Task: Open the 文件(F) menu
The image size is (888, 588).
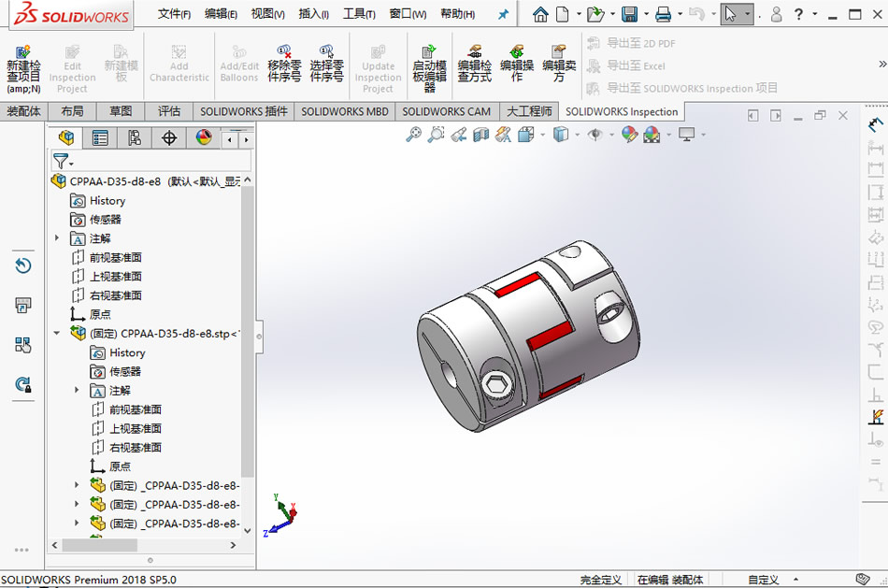Action: (174, 14)
